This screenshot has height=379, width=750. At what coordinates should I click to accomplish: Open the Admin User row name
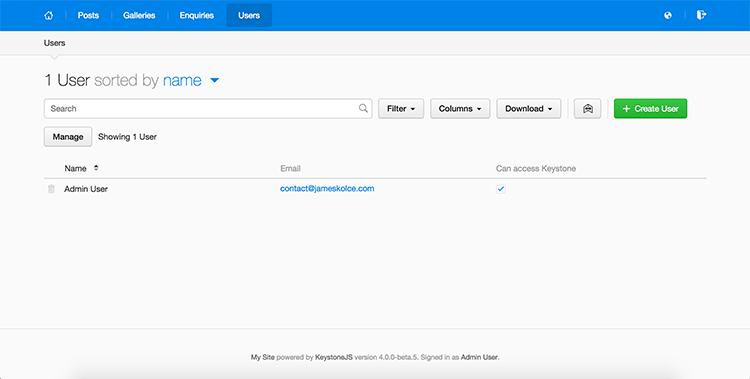[x=86, y=189]
